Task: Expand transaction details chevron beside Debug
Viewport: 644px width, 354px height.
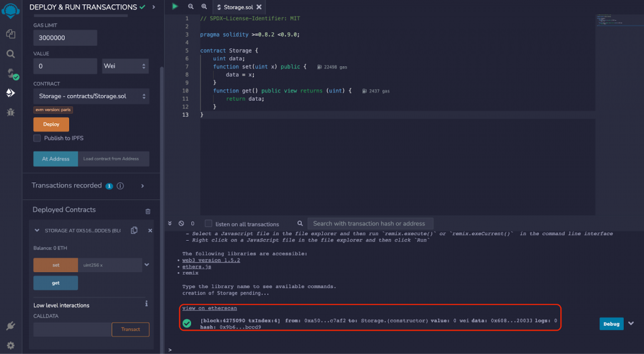Action: click(631, 324)
